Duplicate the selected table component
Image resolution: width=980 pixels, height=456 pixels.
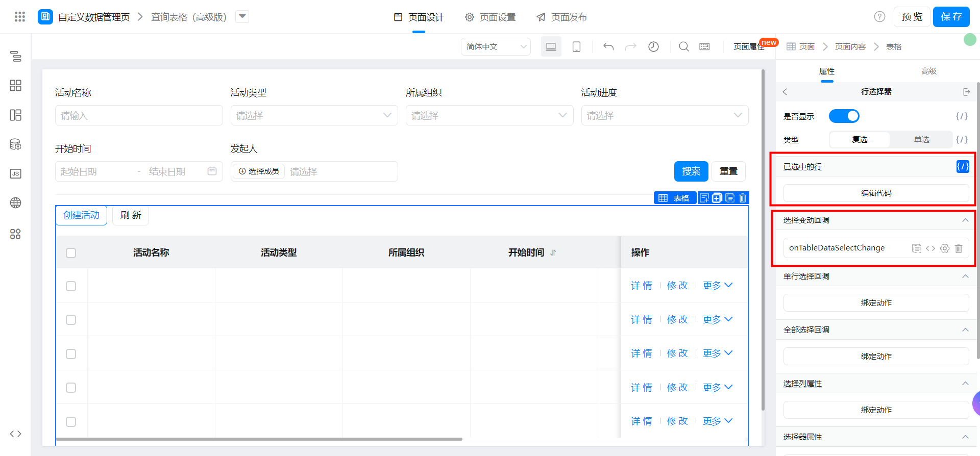[730, 198]
